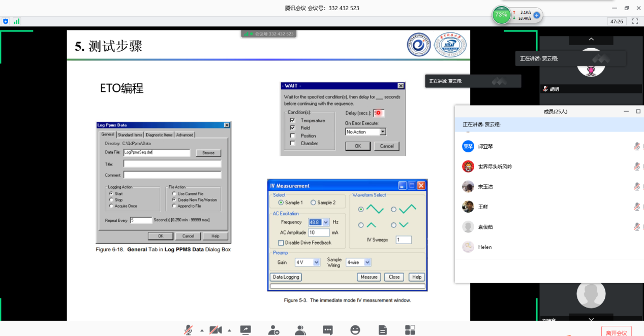Enter full screen mode via top-right icon
644x336 pixels.
pyautogui.click(x=635, y=21)
